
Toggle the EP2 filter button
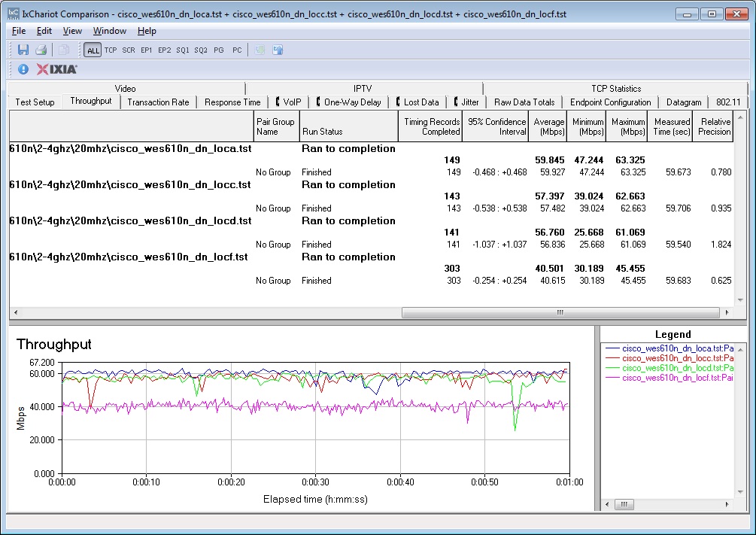coord(165,50)
